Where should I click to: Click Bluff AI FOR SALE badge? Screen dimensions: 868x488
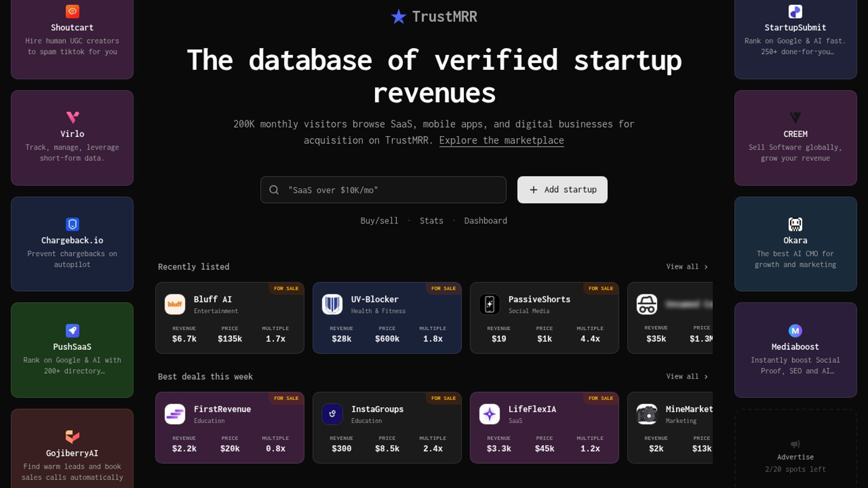pos(286,288)
